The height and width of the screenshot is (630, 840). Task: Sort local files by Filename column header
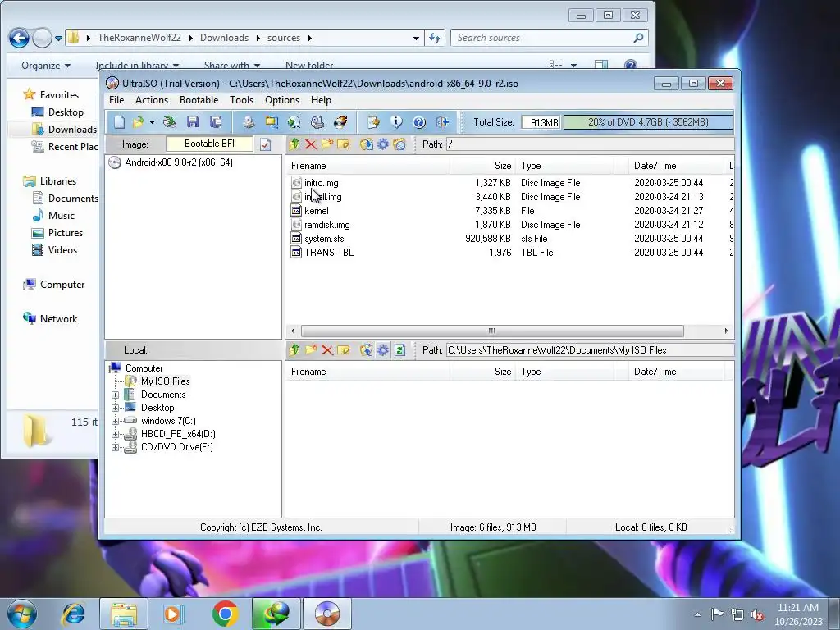pos(367,372)
